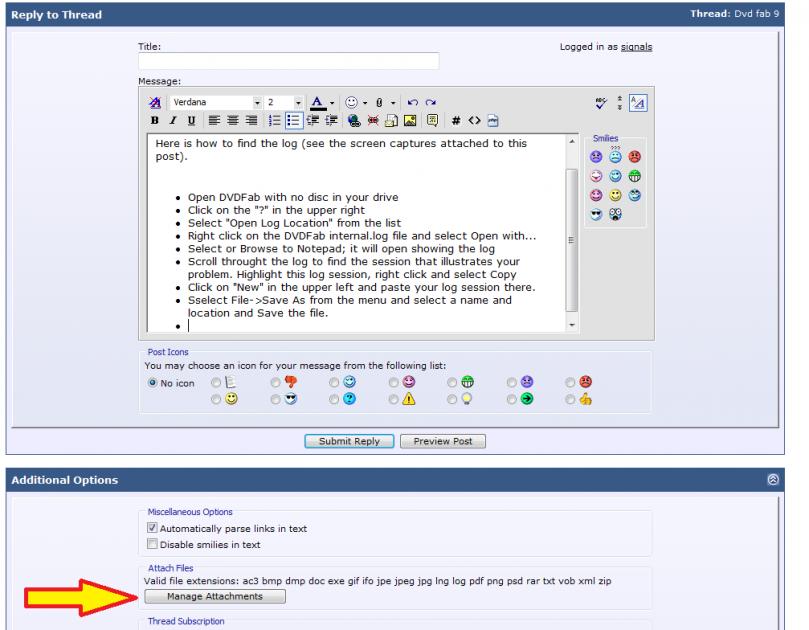Choose the green arrow post icon

511,399
